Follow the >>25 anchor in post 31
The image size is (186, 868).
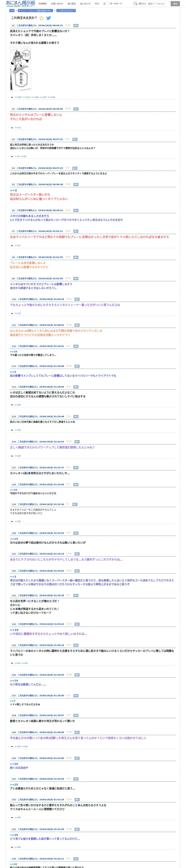(14, 785)
